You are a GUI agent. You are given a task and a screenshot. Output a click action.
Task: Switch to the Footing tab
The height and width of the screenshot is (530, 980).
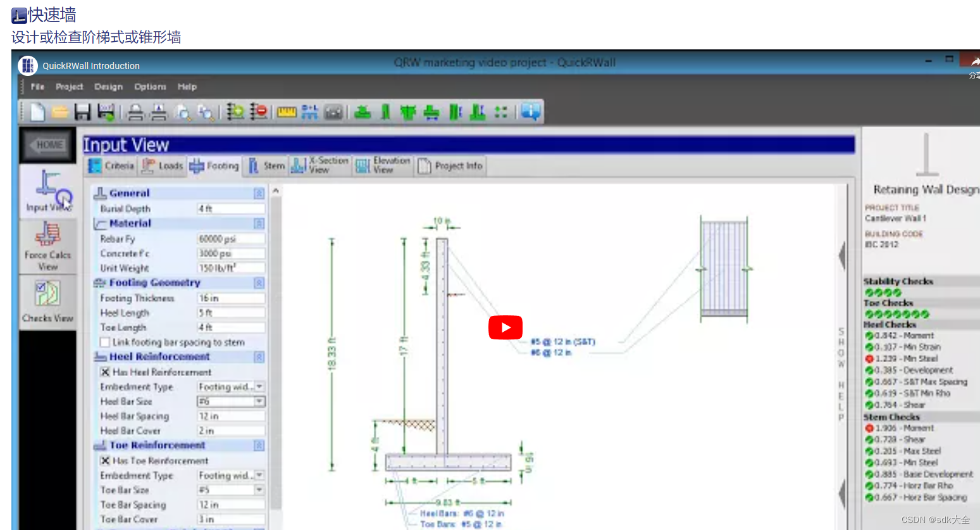pyautogui.click(x=214, y=166)
